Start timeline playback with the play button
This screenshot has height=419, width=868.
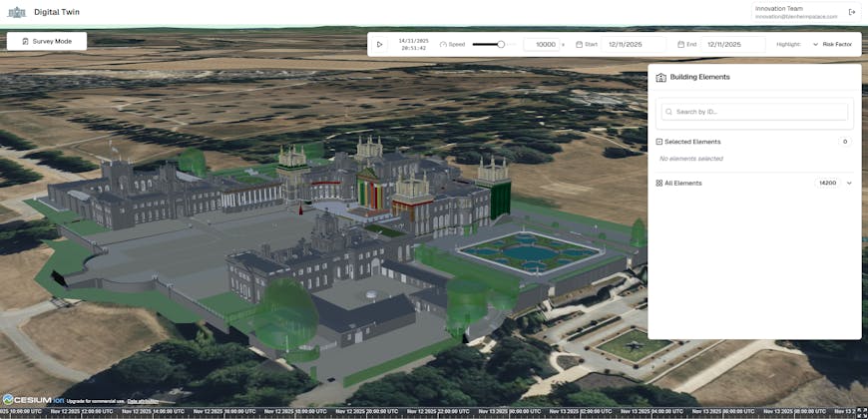pyautogui.click(x=379, y=44)
